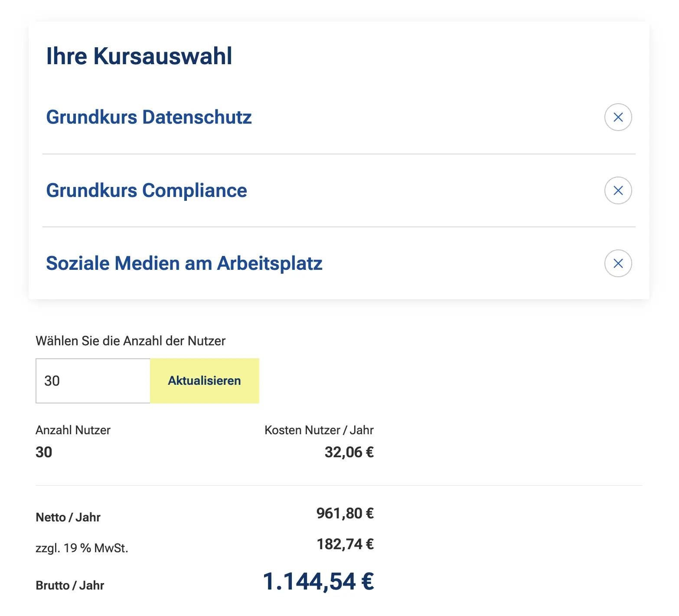
Task: Remove Grundkurs Datenschutz from the course selection
Action: (x=618, y=117)
